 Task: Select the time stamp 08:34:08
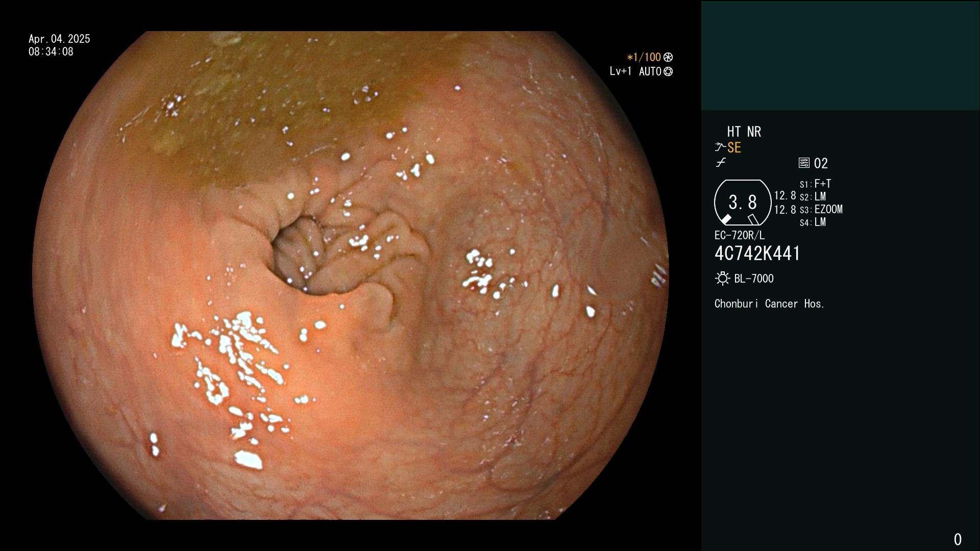[51, 52]
